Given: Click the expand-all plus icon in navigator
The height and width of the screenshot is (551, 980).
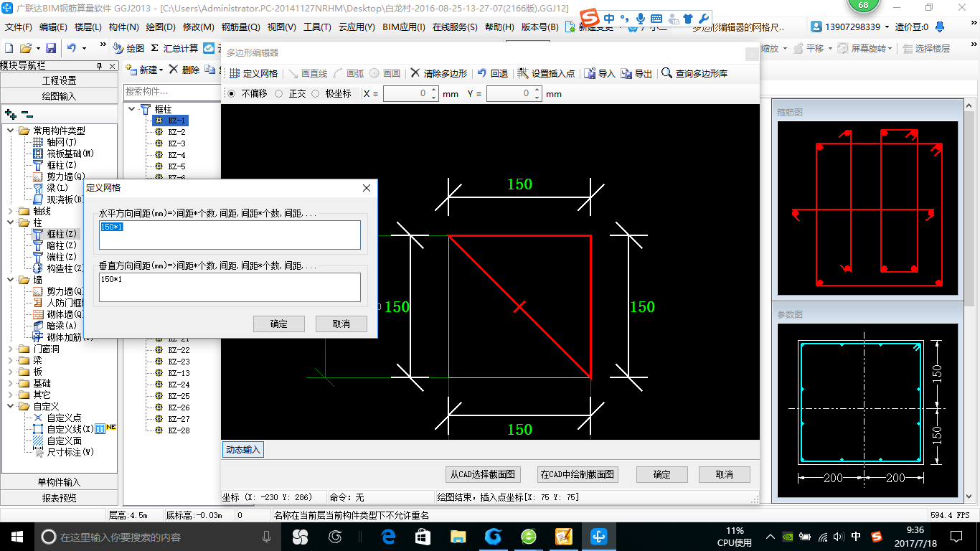Looking at the screenshot, I should (x=10, y=114).
